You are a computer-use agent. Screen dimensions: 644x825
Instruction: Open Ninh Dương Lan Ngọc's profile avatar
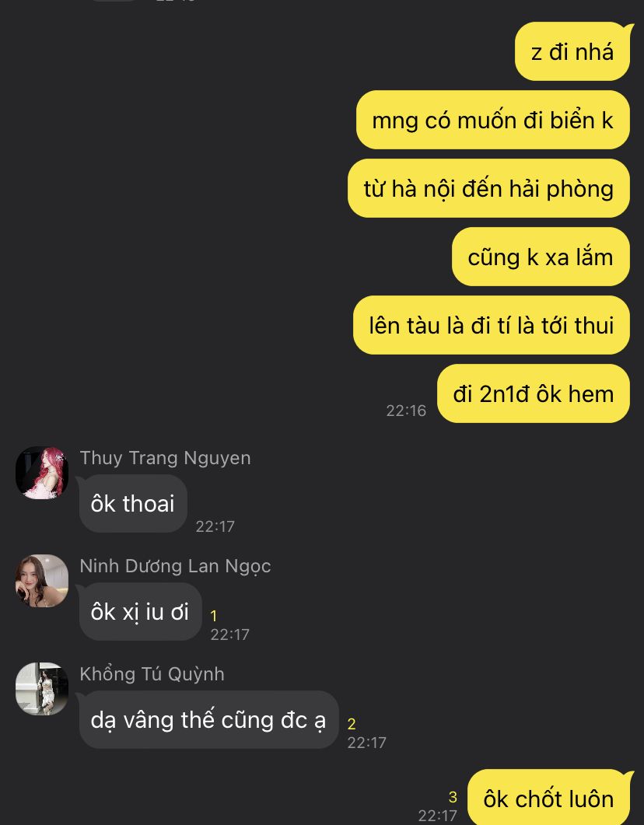click(42, 580)
